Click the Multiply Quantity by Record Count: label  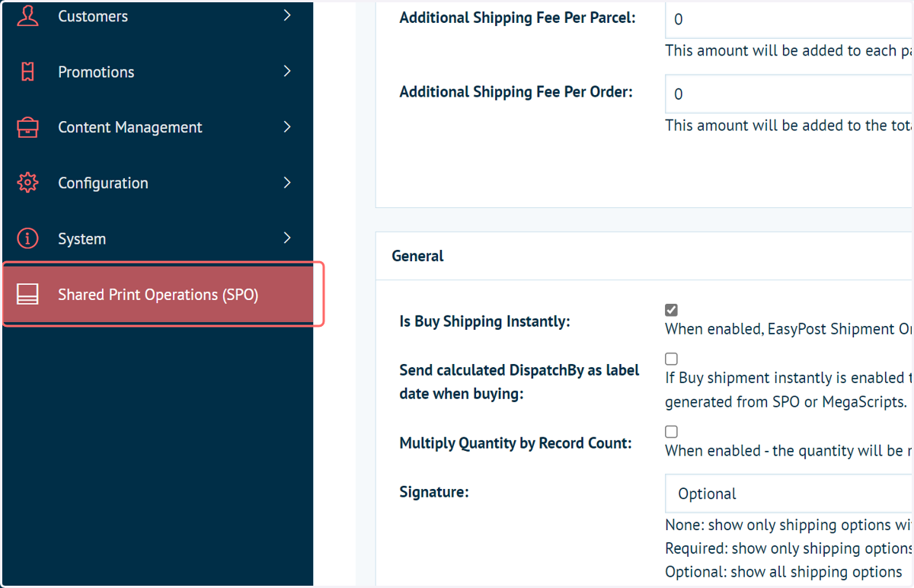point(516,443)
